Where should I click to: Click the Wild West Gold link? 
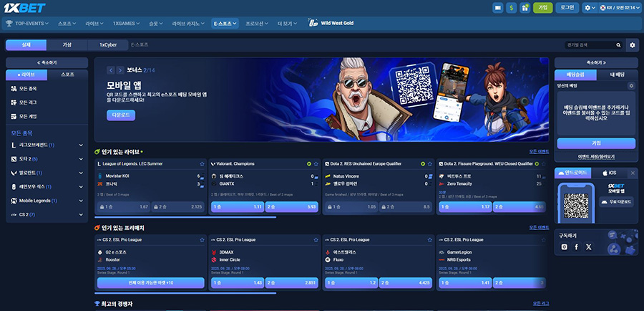(x=331, y=23)
